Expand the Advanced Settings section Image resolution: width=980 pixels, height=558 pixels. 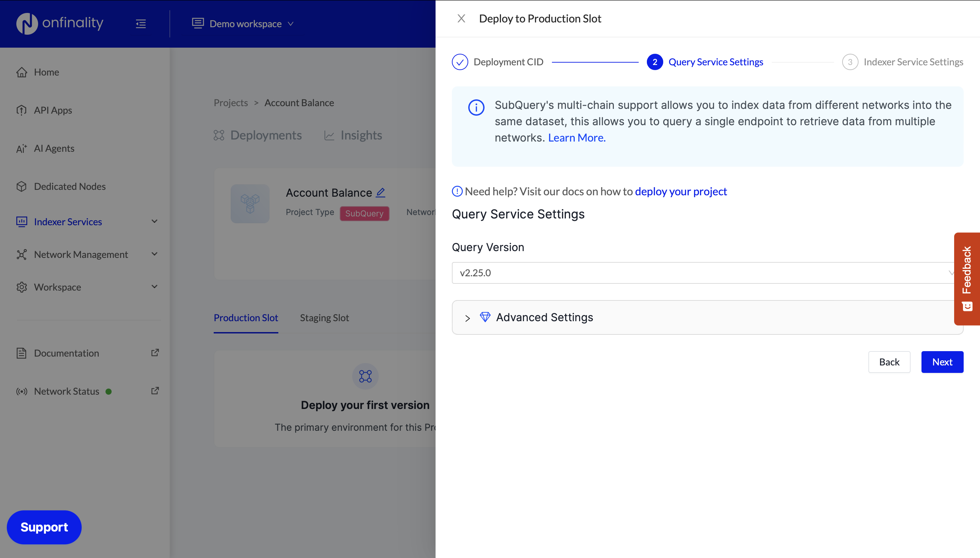pyautogui.click(x=544, y=317)
